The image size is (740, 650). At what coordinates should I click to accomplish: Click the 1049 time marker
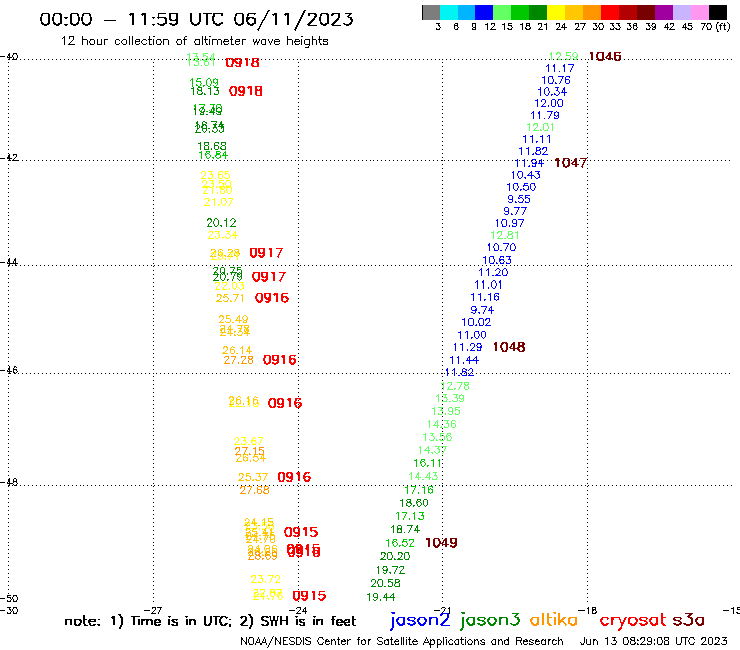pyautogui.click(x=441, y=543)
